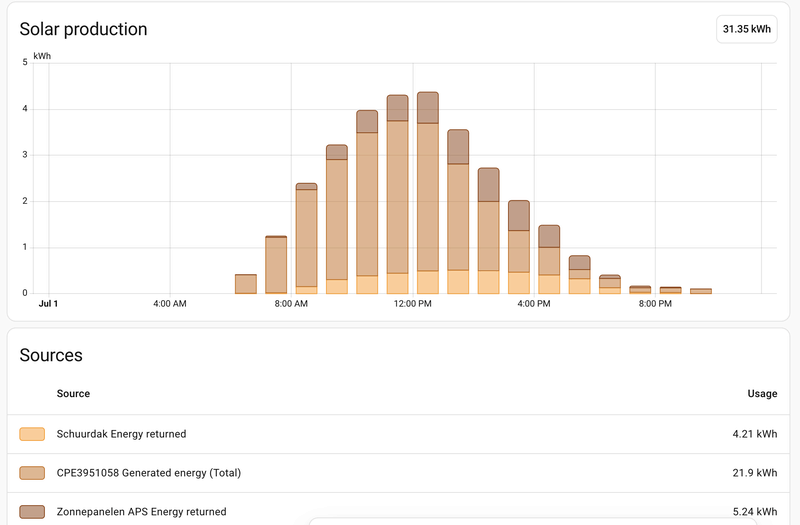Click the 4:00 PM axis label
The width and height of the screenshot is (800, 525).
point(534,304)
